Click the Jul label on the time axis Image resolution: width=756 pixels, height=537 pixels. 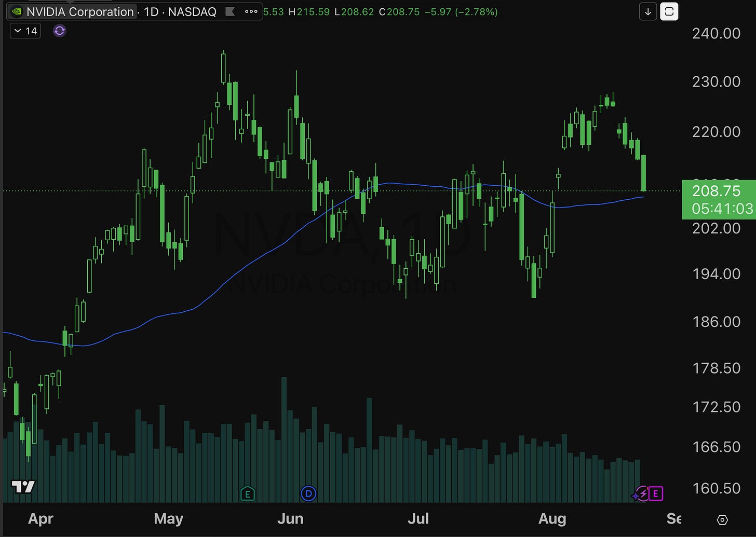pos(418,519)
